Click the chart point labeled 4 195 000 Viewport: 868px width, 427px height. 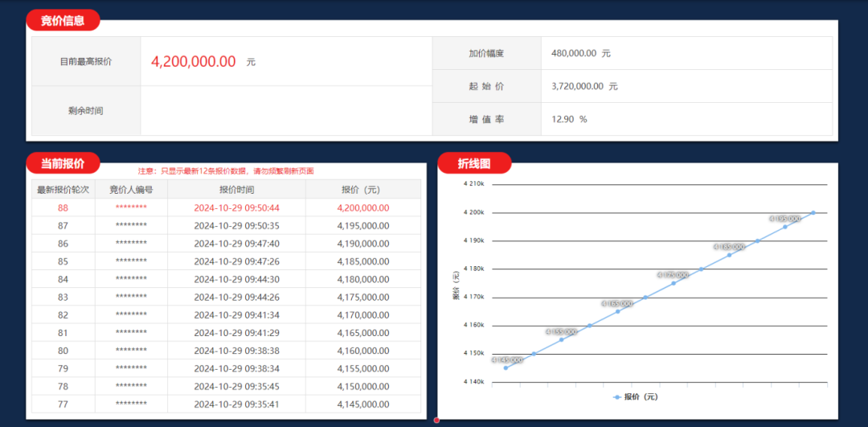pyautogui.click(x=785, y=227)
